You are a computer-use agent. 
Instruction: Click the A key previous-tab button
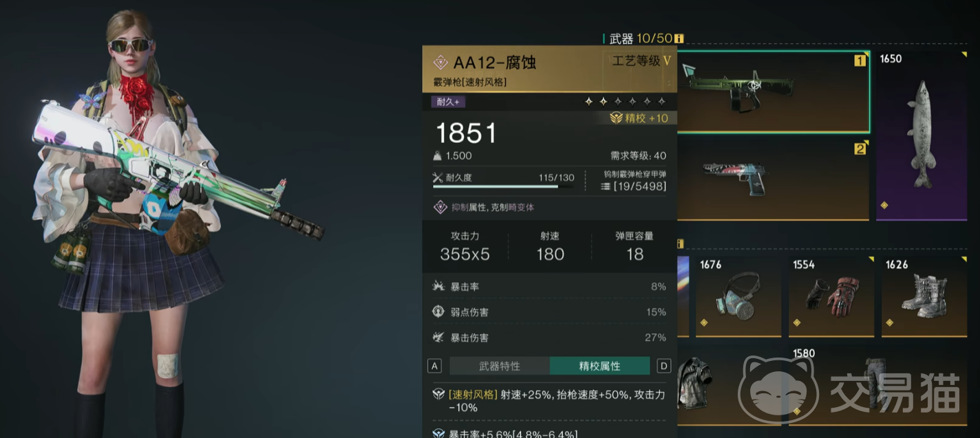pyautogui.click(x=434, y=366)
